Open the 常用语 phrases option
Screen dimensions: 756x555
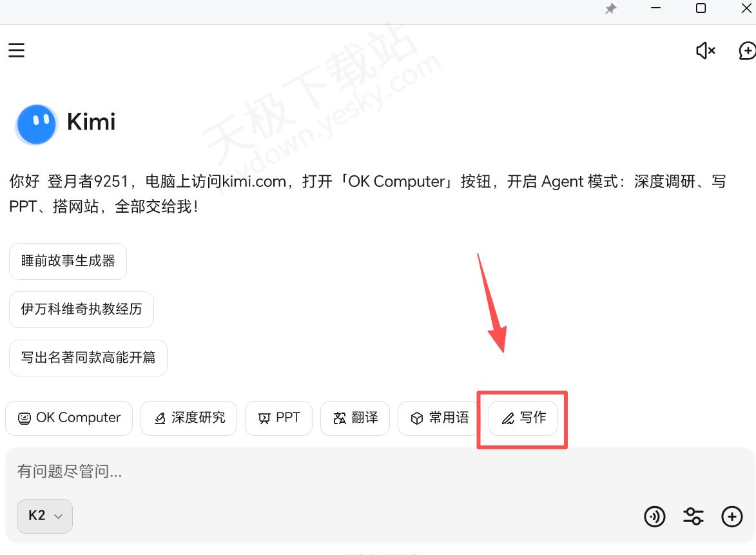tap(439, 418)
